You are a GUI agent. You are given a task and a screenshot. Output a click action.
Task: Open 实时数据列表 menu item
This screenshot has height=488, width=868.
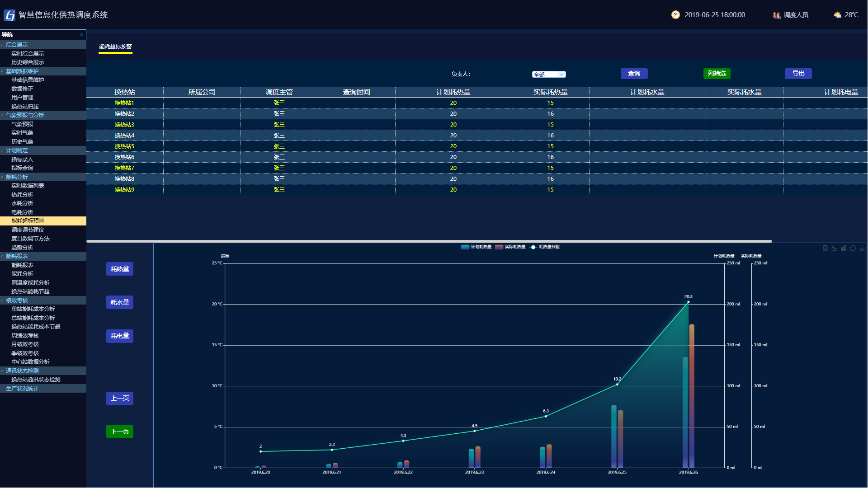click(x=28, y=186)
